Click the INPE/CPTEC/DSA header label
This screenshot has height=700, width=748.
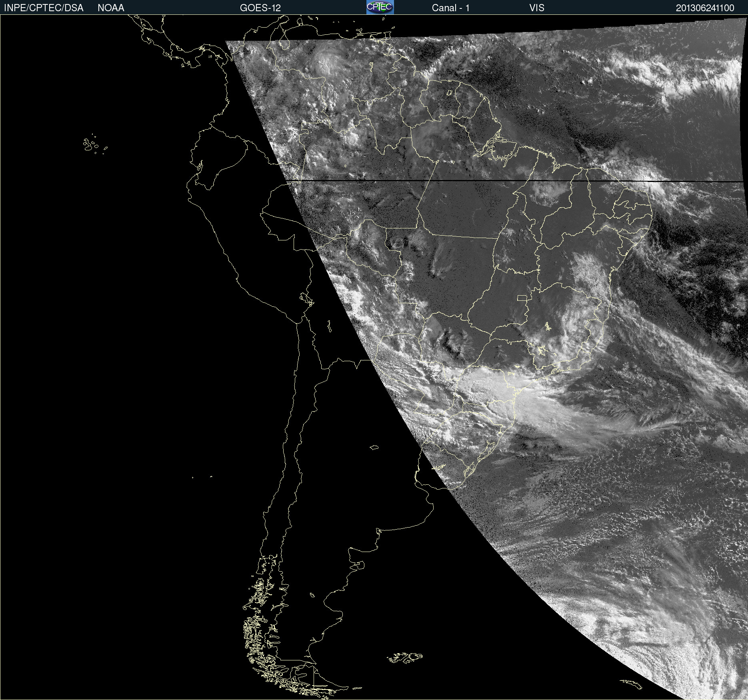tap(44, 8)
